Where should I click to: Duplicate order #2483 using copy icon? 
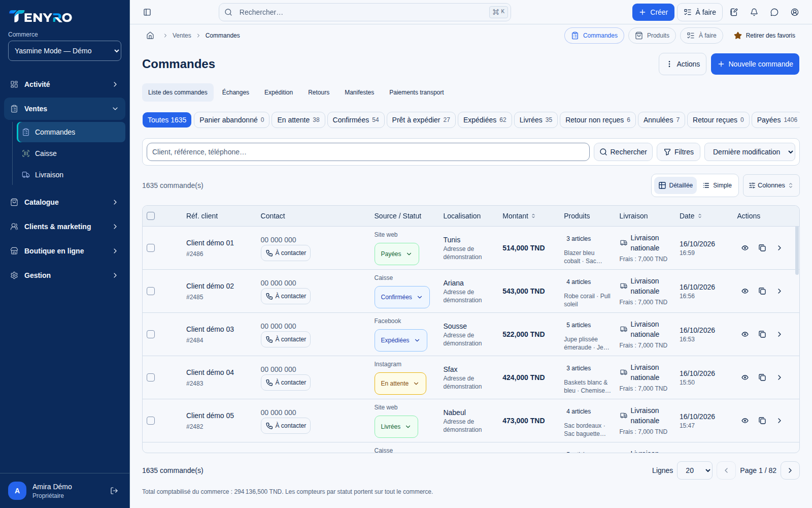pyautogui.click(x=762, y=377)
